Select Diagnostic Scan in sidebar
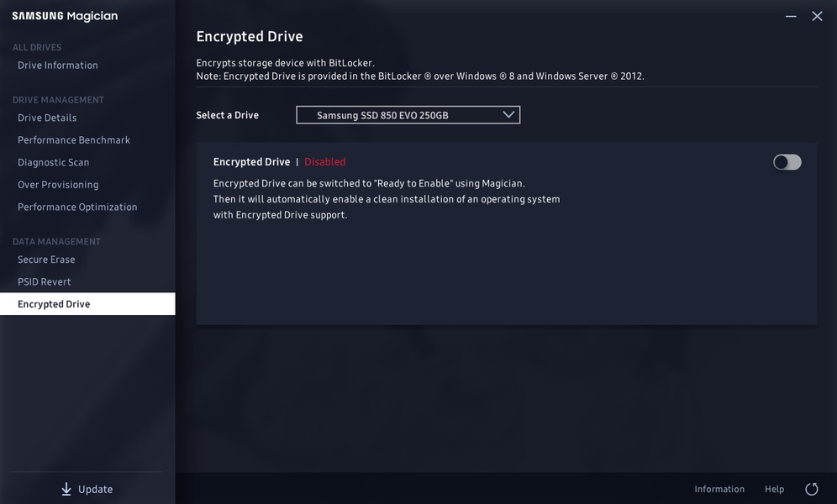Viewport: 837px width, 504px height. tap(54, 163)
